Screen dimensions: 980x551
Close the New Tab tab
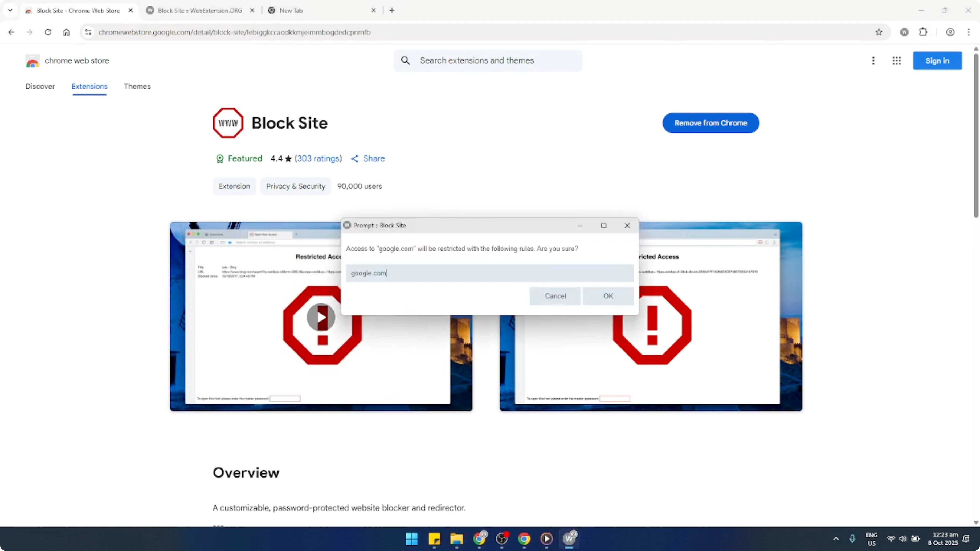pos(373,11)
